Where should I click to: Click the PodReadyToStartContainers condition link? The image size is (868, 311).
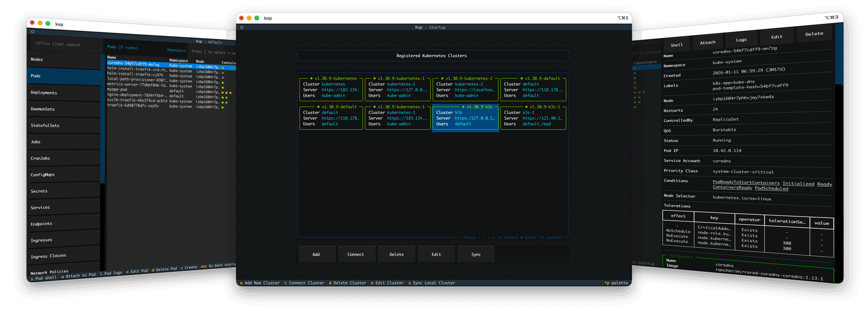tap(746, 183)
